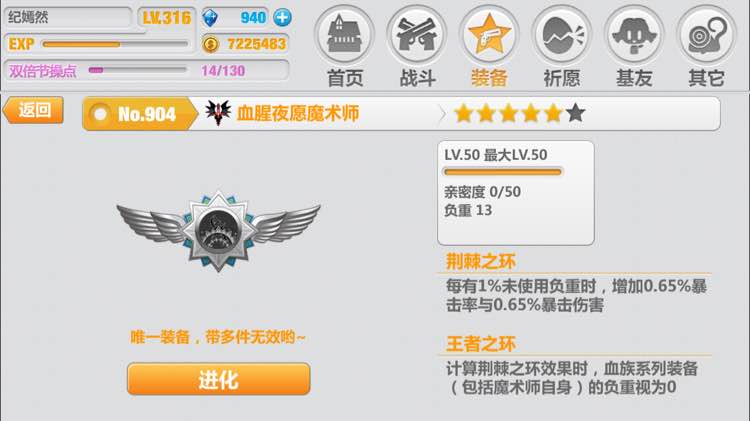Select the 装备 star gun icon

point(489,34)
